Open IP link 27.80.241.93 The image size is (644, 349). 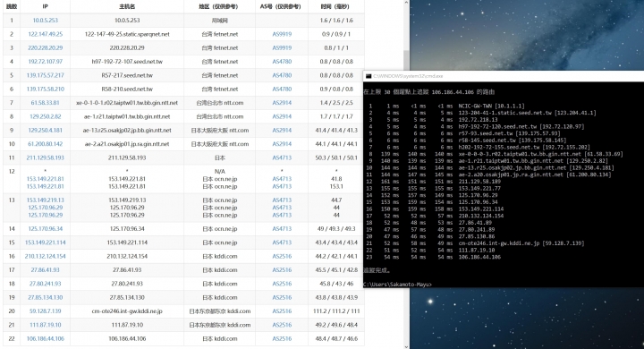pos(46,284)
